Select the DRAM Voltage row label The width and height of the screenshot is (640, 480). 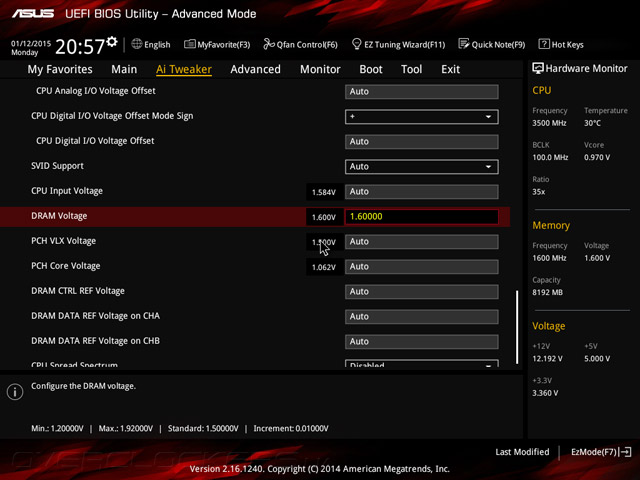point(59,216)
